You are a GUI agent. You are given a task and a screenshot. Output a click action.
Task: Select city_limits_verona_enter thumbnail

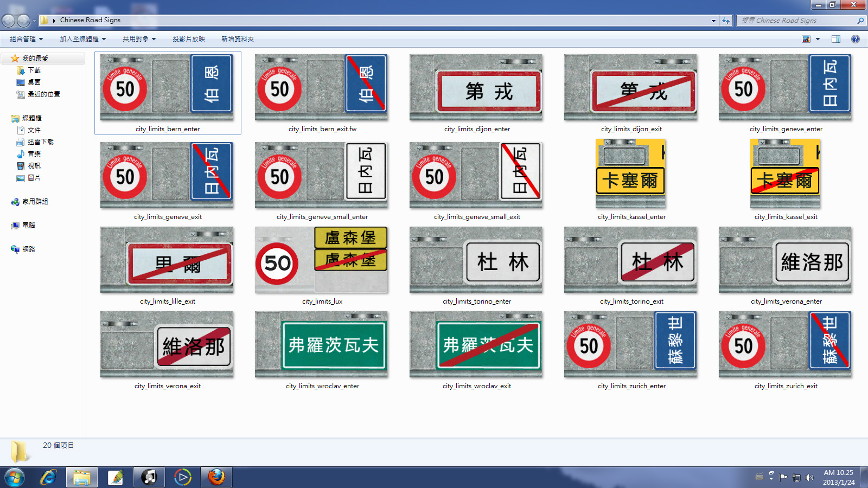click(786, 260)
